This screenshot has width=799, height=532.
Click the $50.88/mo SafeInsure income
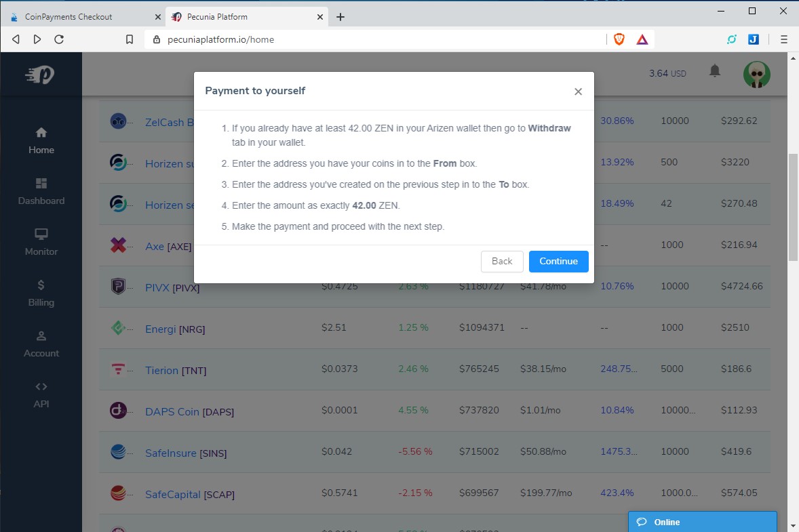543,451
